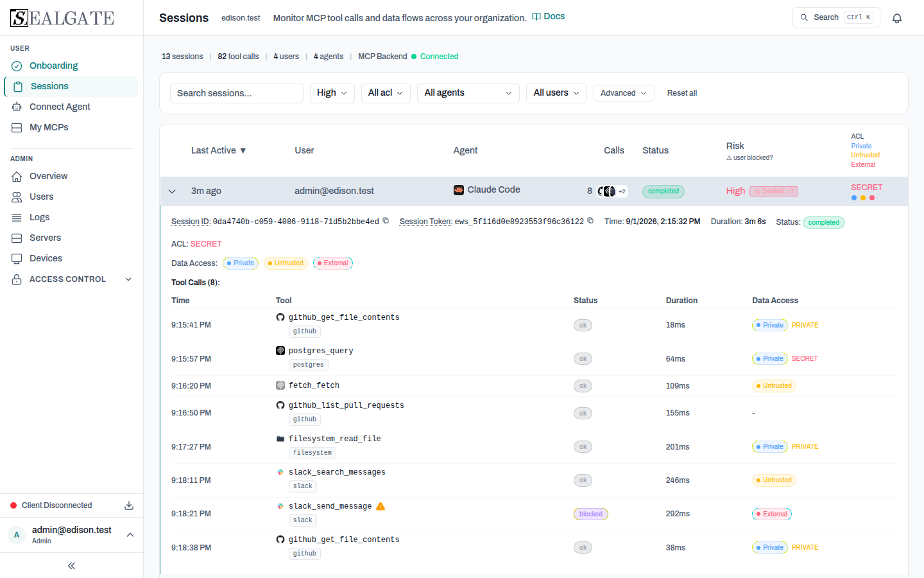The width and height of the screenshot is (924, 578).
Task: Click the postgres icon beside postgres_query
Action: (280, 351)
